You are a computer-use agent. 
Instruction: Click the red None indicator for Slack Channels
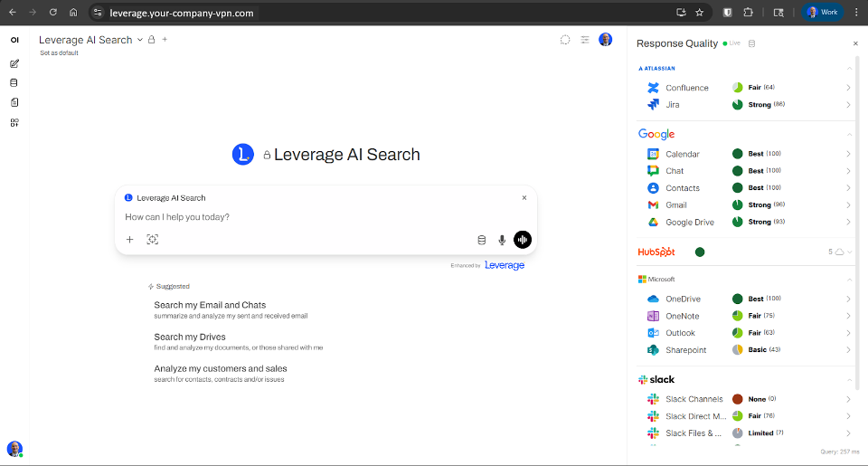pyautogui.click(x=738, y=399)
